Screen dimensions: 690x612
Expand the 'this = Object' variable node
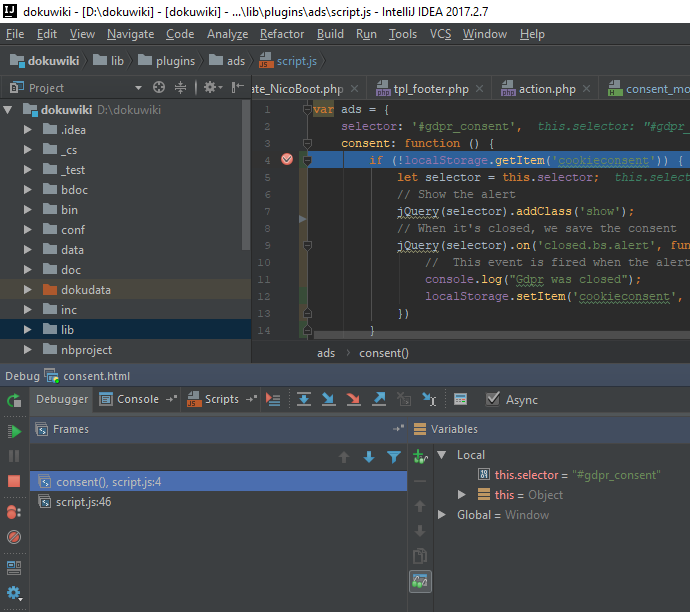(461, 495)
